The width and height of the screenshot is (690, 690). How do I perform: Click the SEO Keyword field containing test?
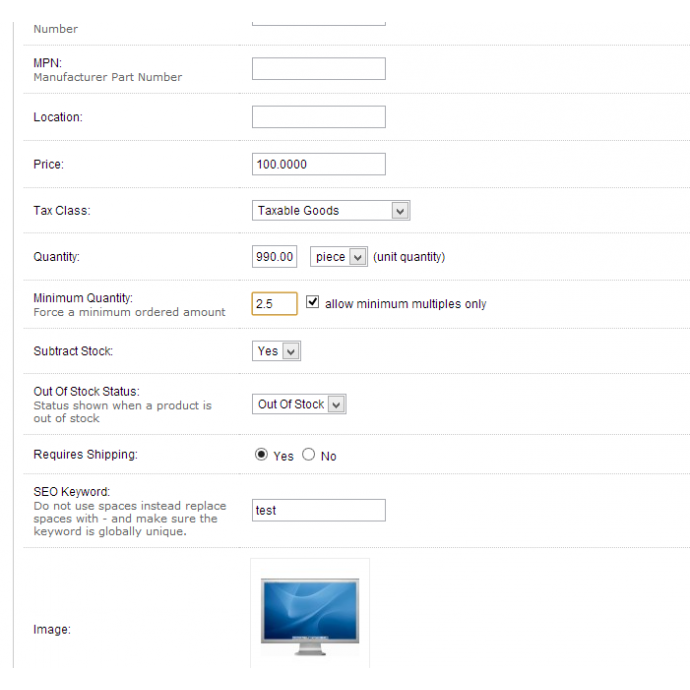pos(319,510)
